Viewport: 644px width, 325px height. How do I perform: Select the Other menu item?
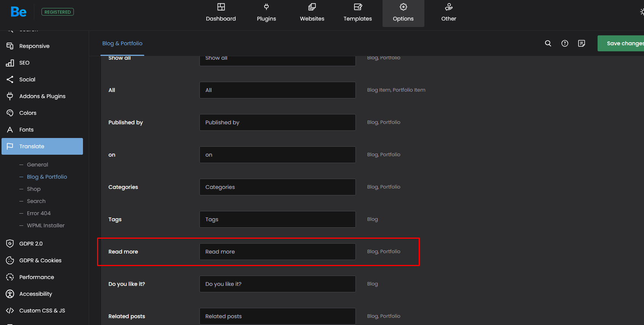pyautogui.click(x=448, y=13)
